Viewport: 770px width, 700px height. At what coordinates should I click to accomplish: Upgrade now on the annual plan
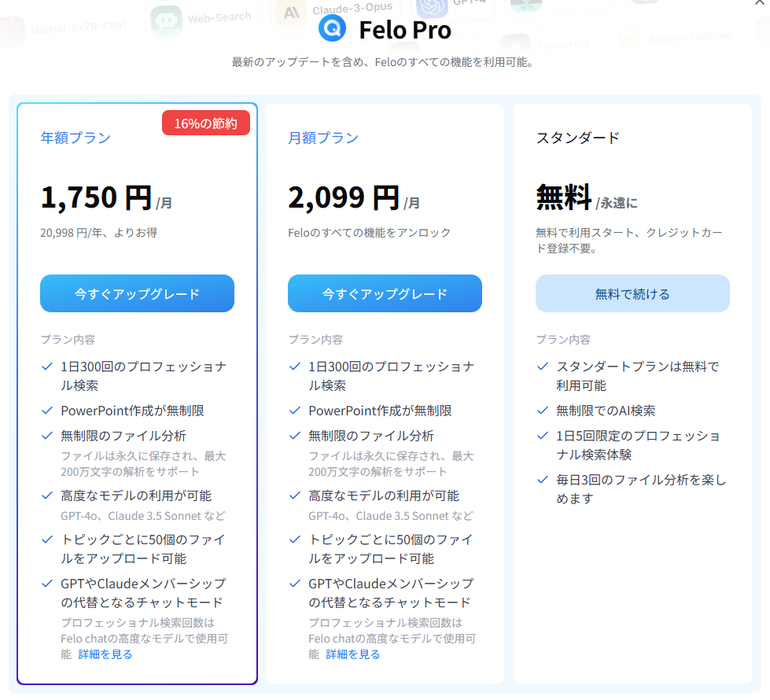click(137, 293)
